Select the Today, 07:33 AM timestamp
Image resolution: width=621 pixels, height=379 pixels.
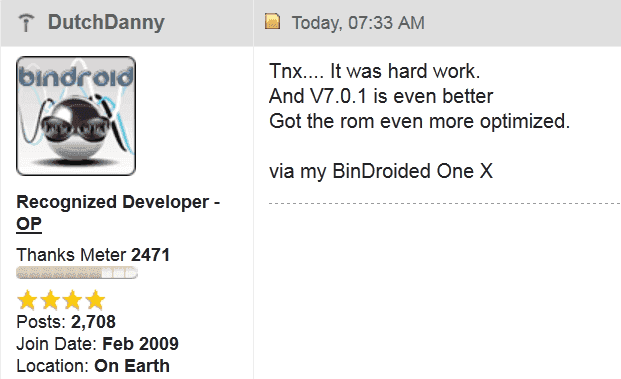tap(358, 23)
